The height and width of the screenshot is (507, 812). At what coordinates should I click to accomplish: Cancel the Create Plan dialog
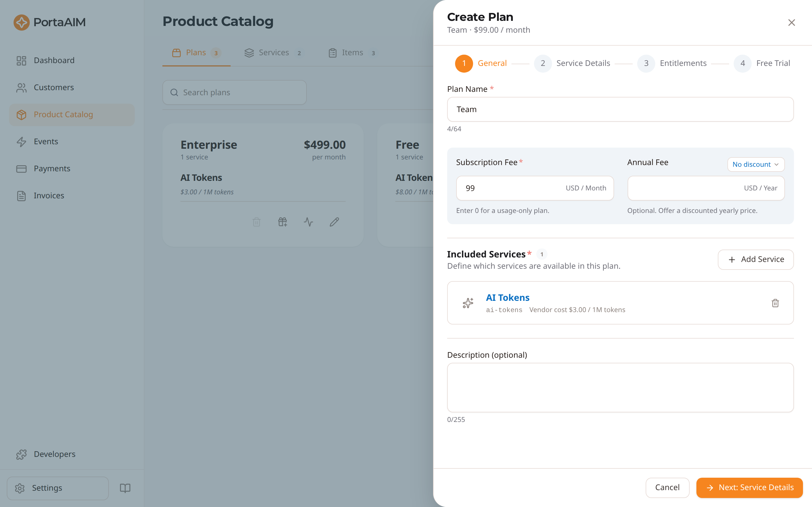pos(667,487)
